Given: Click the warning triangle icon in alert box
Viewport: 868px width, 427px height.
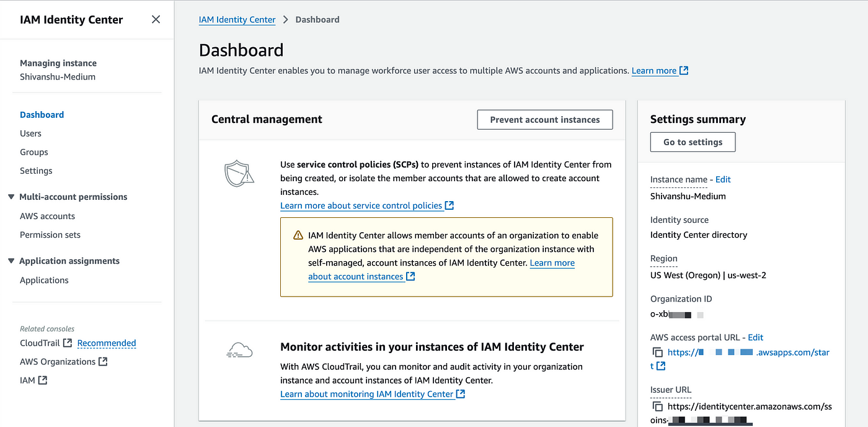Looking at the screenshot, I should tap(298, 235).
